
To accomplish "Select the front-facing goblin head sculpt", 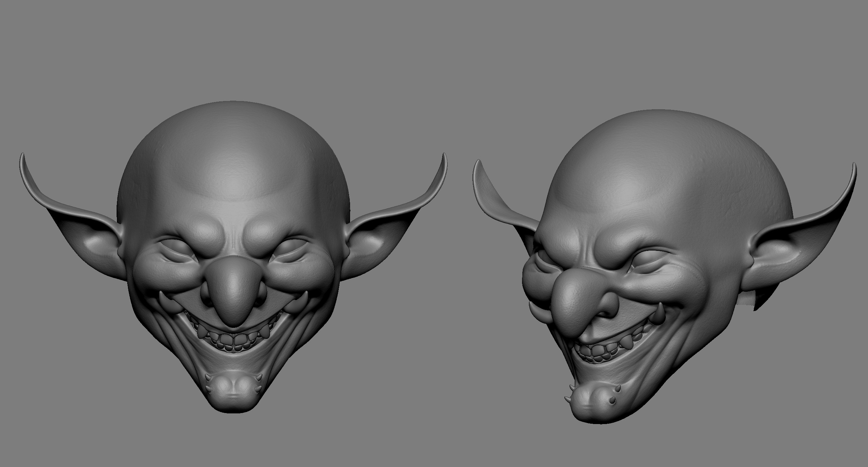I will pyautogui.click(x=233, y=257).
